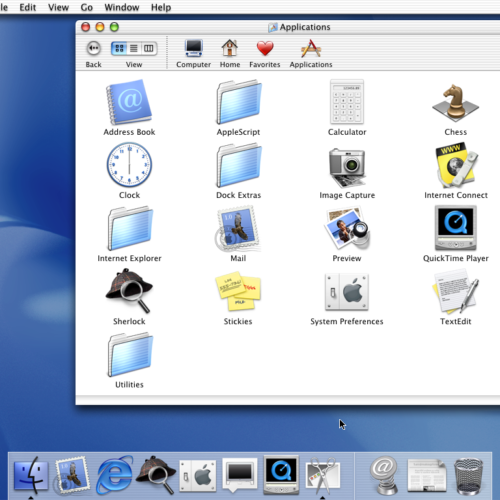Select the Stickies application icon
Image resolution: width=500 pixels, height=500 pixels.
pos(238,291)
